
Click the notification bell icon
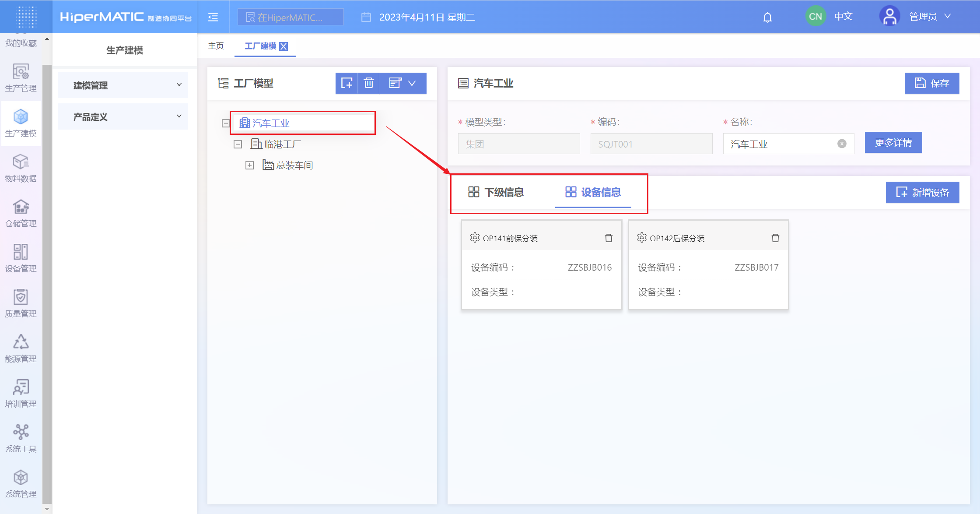coord(767,17)
